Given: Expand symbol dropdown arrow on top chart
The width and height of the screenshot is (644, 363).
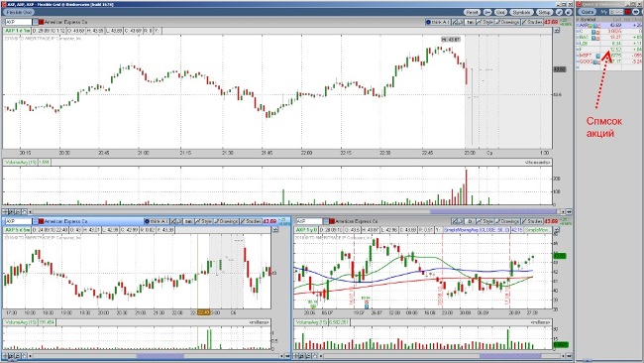Looking at the screenshot, I should [36, 22].
